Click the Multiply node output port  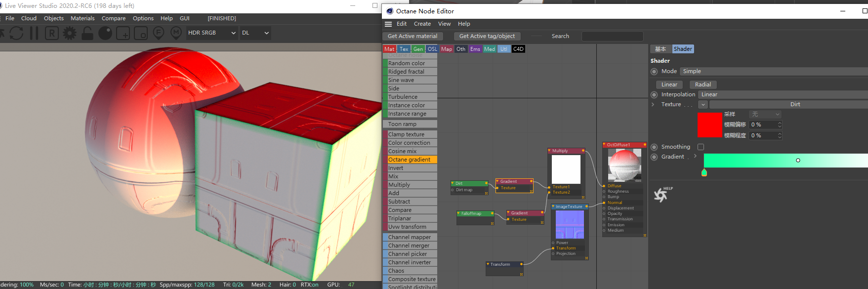583,151
